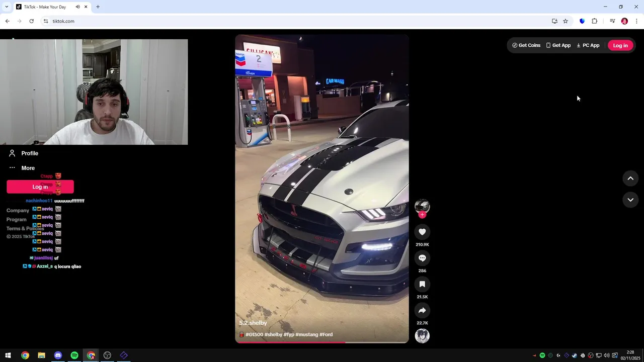Open the network icon in system tray
Viewport: 644px width, 362px height.
point(599,355)
